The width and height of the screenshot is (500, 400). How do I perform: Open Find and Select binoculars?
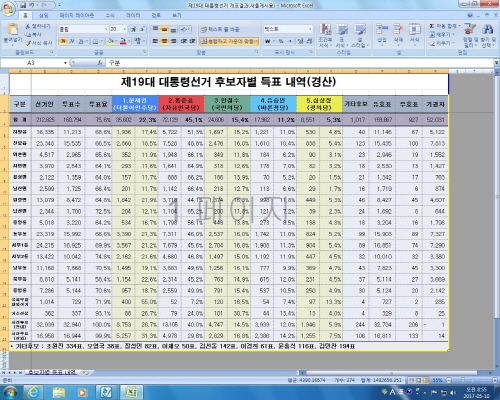(488, 35)
